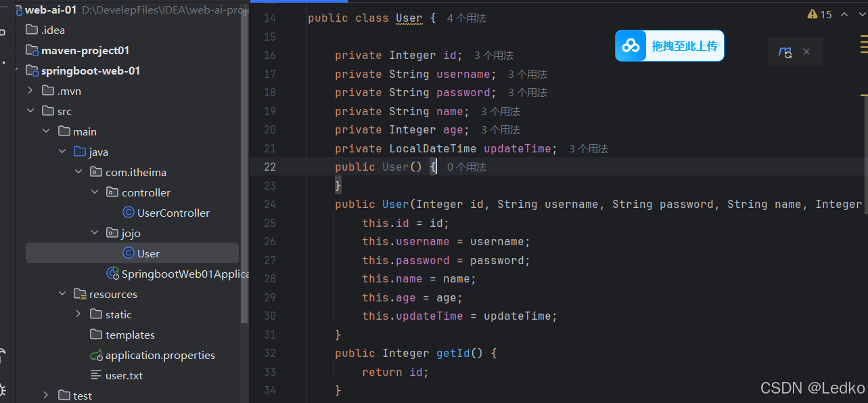868x403 pixels.
Task: Expand the test folder
Action: 46,396
